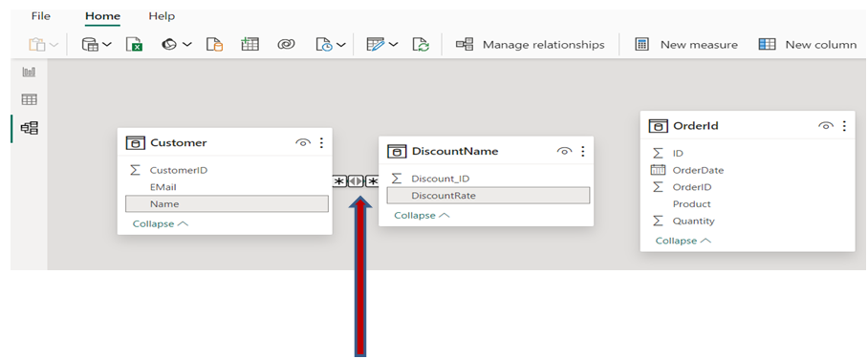The image size is (868, 359).
Task: Collapse the Customer table card
Action: [x=161, y=224]
